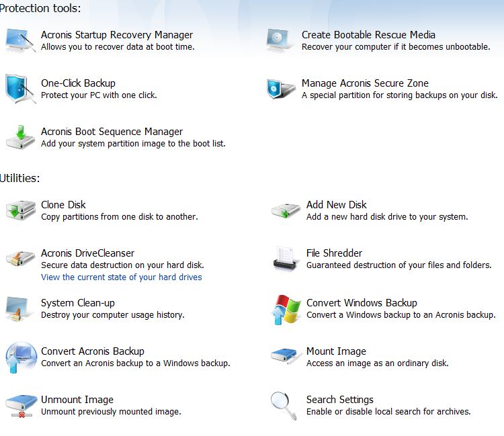Click the Add New Disk icon
504x436 pixels.
point(286,210)
